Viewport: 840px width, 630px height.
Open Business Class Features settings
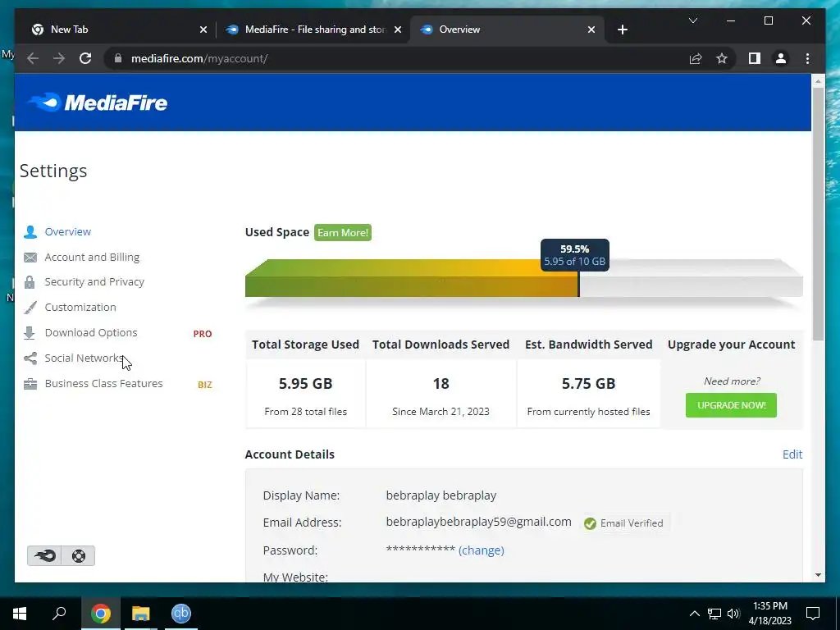(104, 384)
